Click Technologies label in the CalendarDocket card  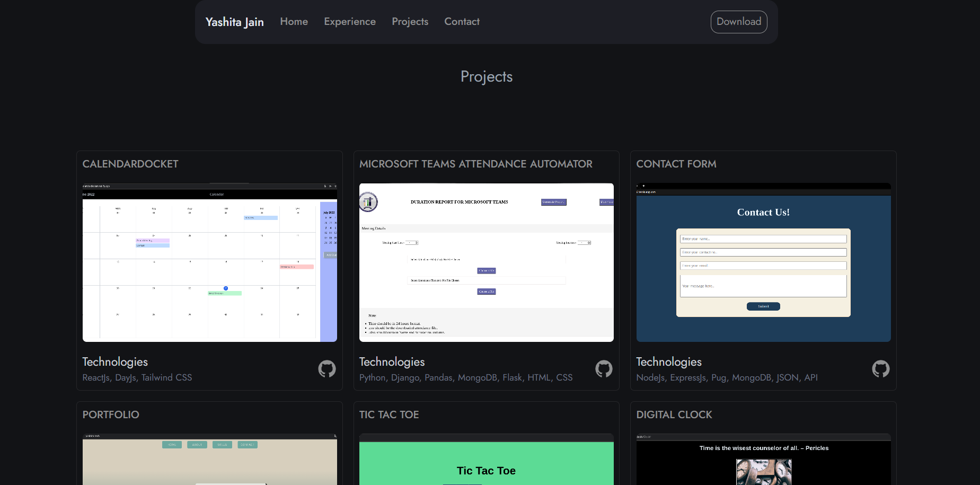point(115,362)
